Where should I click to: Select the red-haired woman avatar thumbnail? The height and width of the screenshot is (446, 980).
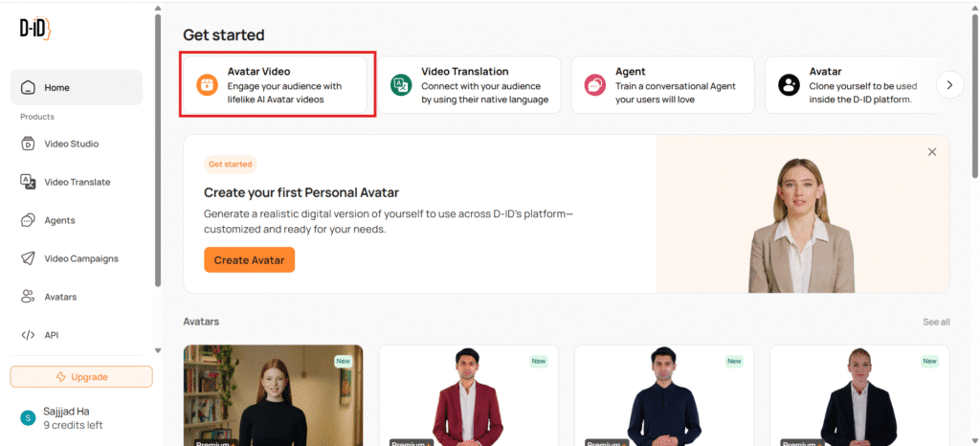tap(273, 395)
